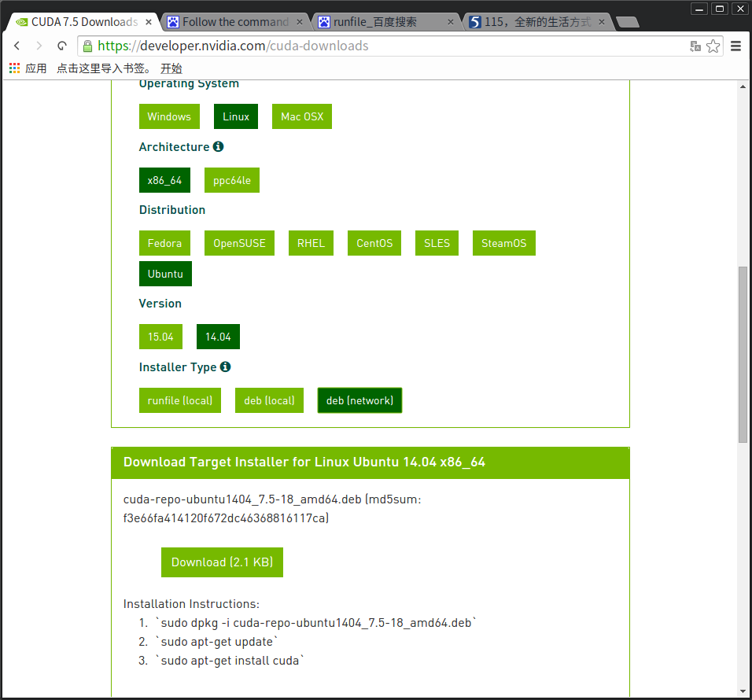Select the CentOS distribution button
The width and height of the screenshot is (752, 700).
click(x=374, y=243)
